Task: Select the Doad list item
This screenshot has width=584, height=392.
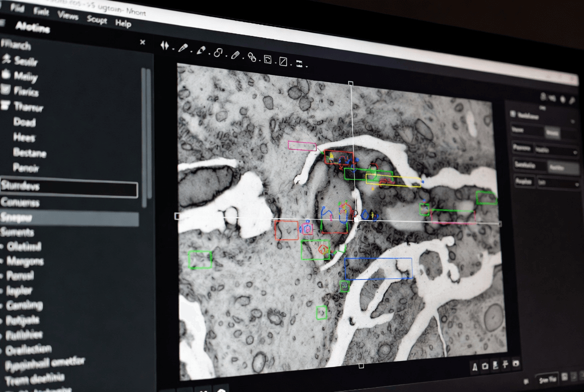Action: [x=24, y=122]
